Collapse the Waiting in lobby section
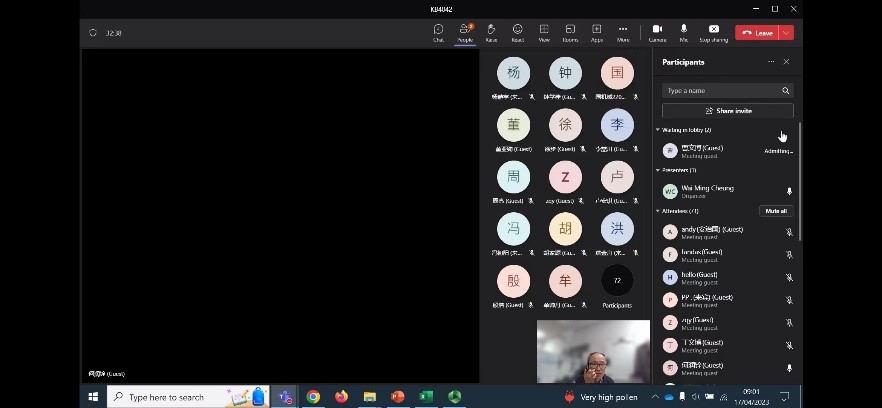882x408 pixels. (658, 130)
